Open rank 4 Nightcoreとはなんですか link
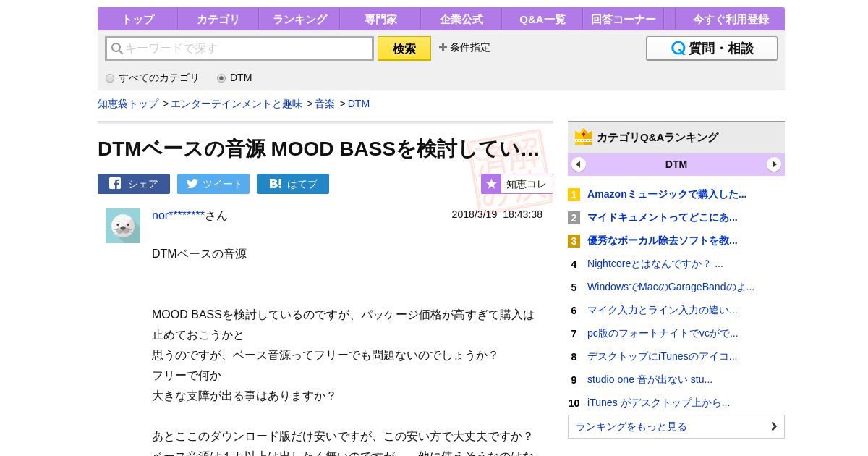This screenshot has height=456, width=868. [655, 263]
